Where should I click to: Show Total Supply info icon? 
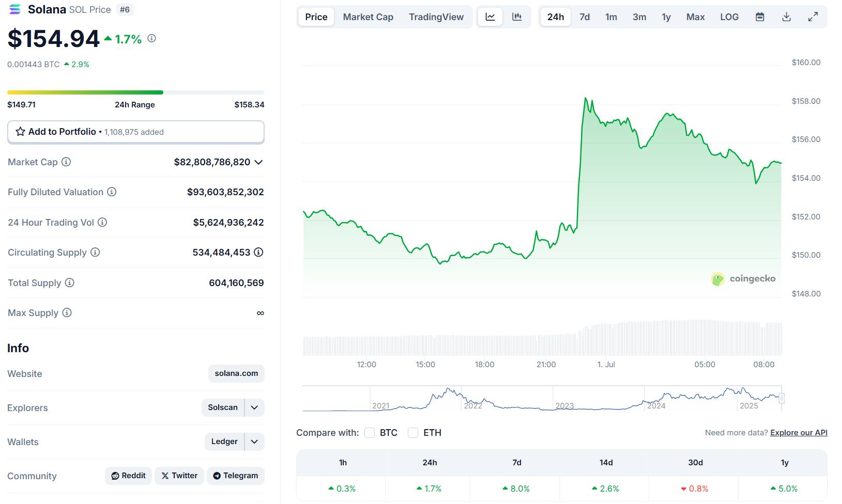69,282
